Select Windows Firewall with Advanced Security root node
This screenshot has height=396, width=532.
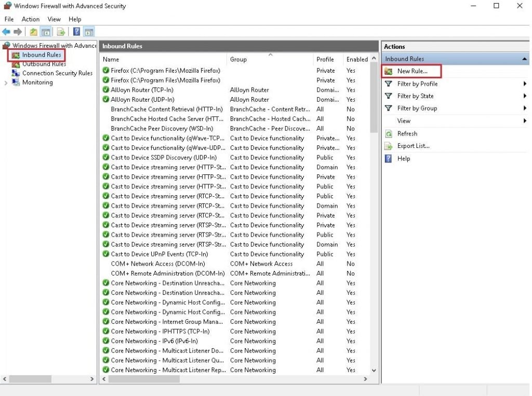[55, 46]
